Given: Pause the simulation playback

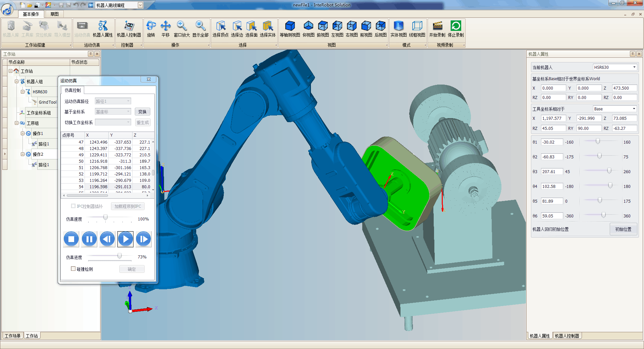Looking at the screenshot, I should click(x=89, y=239).
